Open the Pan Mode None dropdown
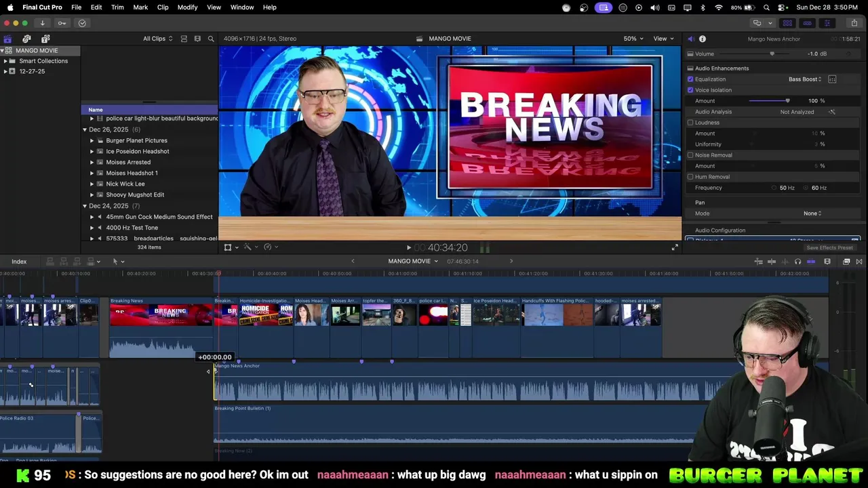 pyautogui.click(x=812, y=213)
